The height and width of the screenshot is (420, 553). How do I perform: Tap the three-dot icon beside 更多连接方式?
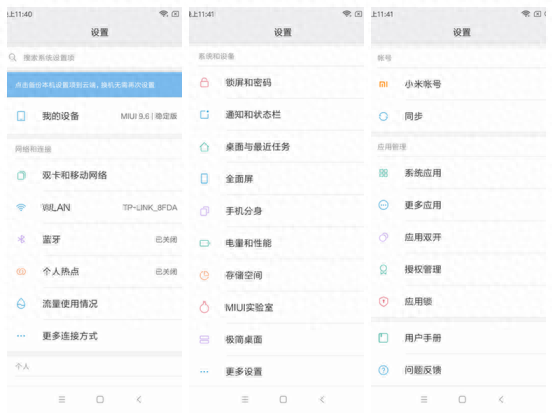(21, 336)
